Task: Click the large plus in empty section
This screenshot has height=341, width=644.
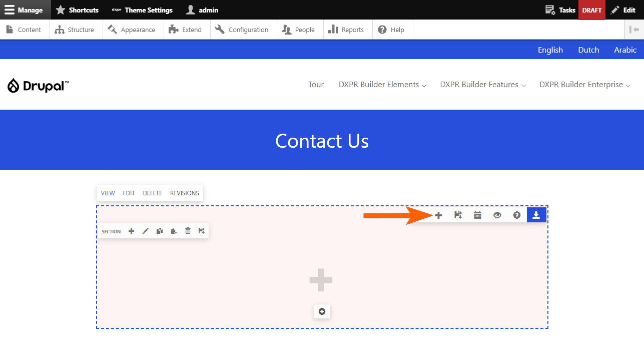Action: click(x=321, y=280)
